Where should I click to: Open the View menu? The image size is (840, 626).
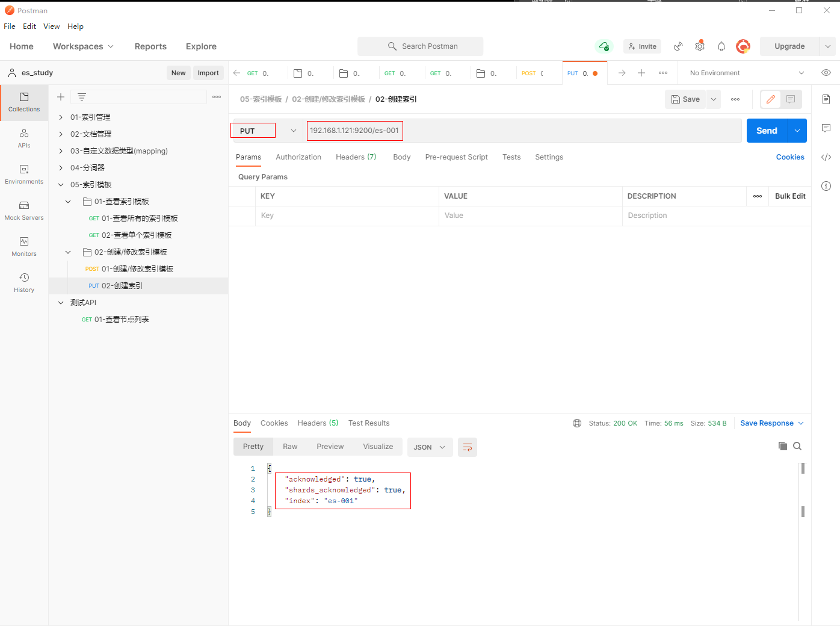[52, 26]
